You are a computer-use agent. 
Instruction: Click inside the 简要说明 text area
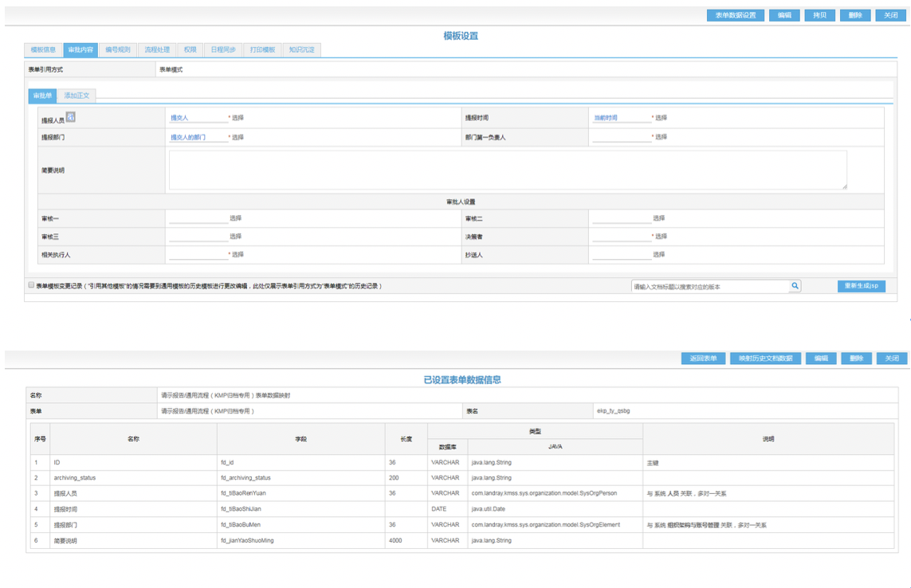coord(507,170)
